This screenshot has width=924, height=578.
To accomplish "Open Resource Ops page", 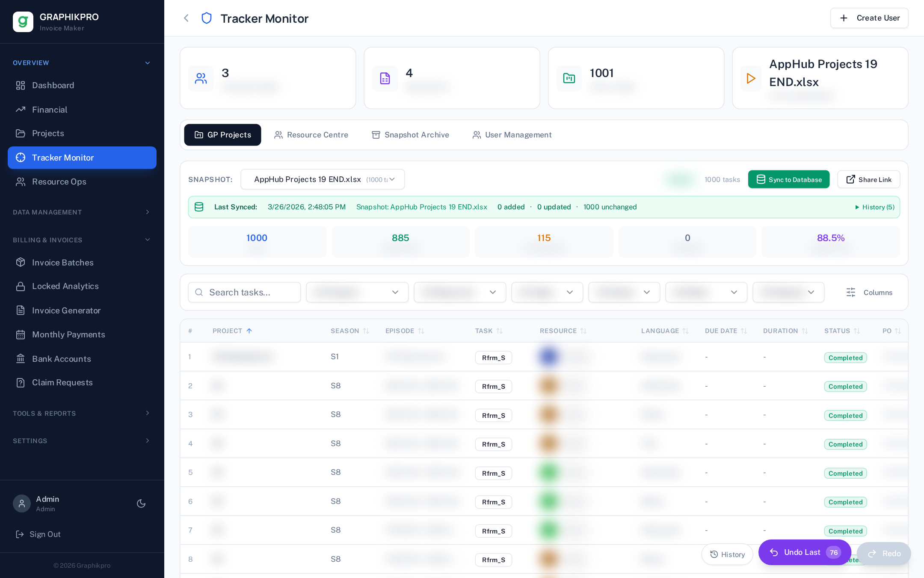I will point(82,182).
